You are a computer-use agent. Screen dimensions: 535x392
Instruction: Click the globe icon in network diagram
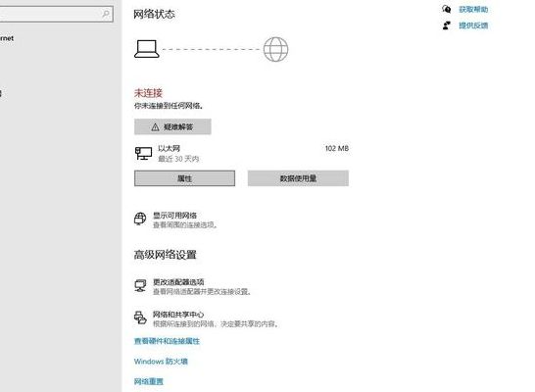[275, 49]
